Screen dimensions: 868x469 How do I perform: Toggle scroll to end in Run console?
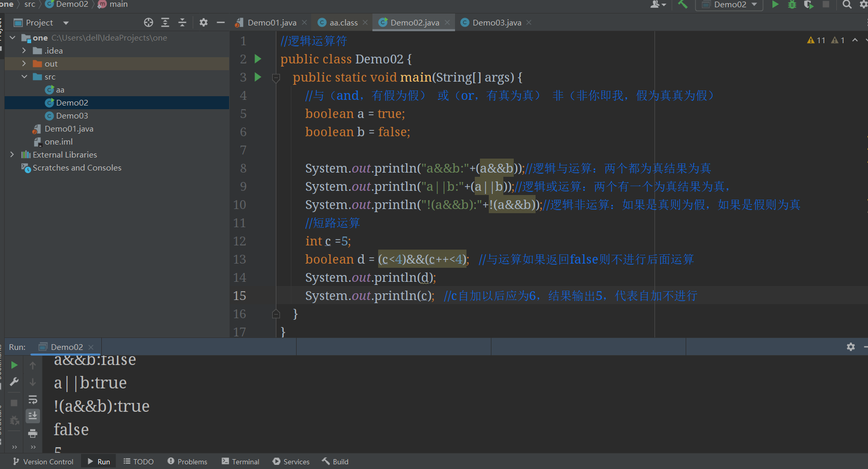(x=33, y=416)
